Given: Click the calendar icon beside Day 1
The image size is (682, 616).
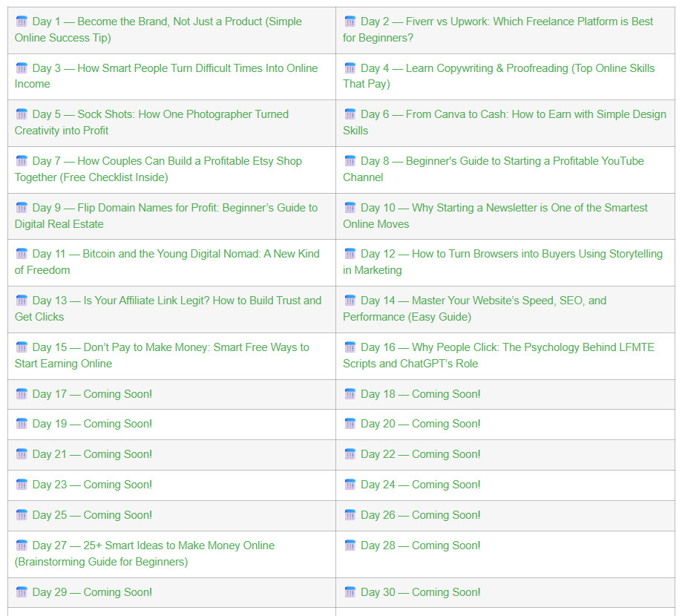Looking at the screenshot, I should click(x=22, y=22).
